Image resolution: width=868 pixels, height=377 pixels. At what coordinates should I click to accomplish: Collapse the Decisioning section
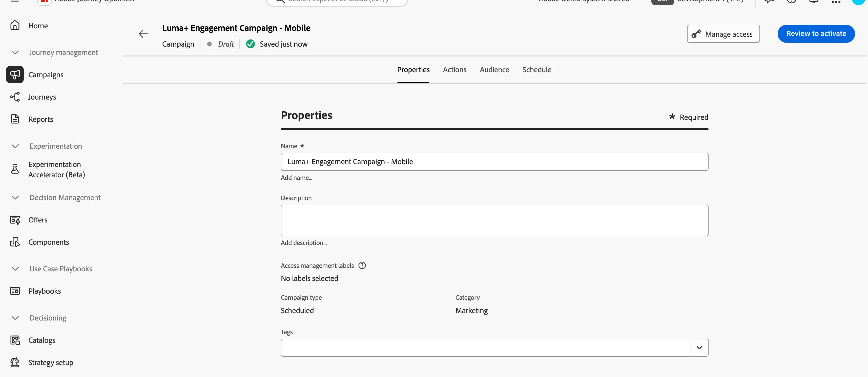(x=15, y=318)
